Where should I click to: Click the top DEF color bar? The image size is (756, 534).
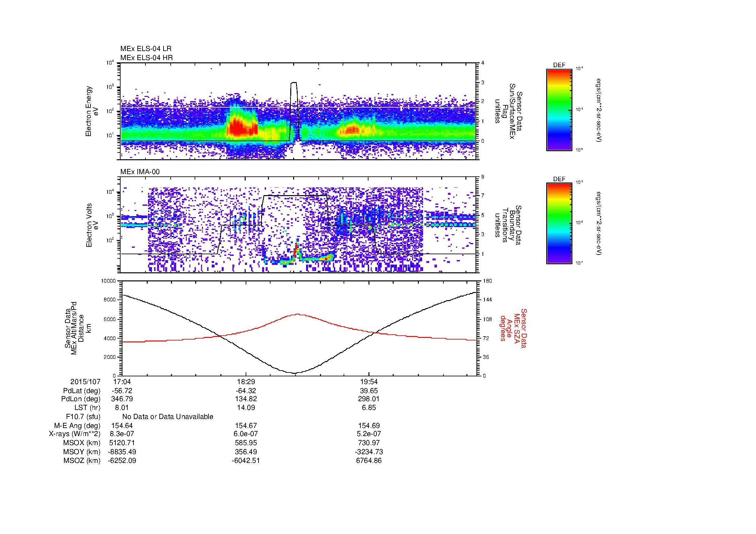(559, 110)
